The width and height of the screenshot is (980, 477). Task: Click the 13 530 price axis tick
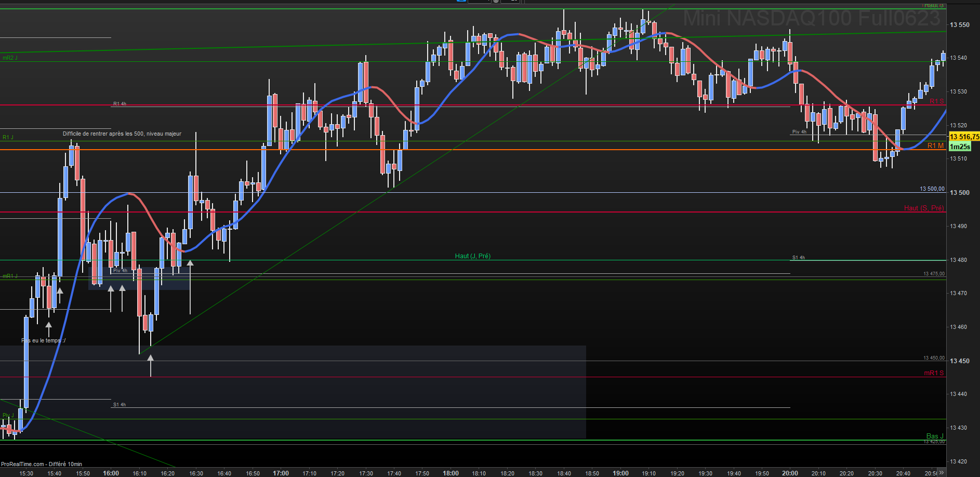tap(959, 91)
